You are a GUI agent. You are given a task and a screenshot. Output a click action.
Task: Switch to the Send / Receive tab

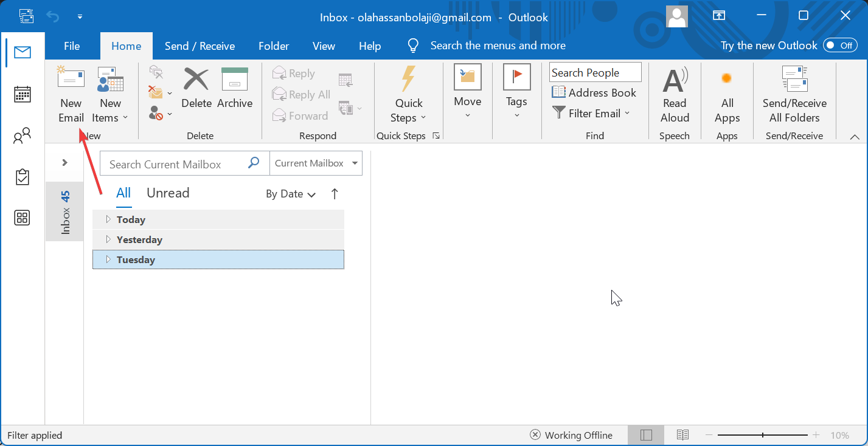point(200,46)
